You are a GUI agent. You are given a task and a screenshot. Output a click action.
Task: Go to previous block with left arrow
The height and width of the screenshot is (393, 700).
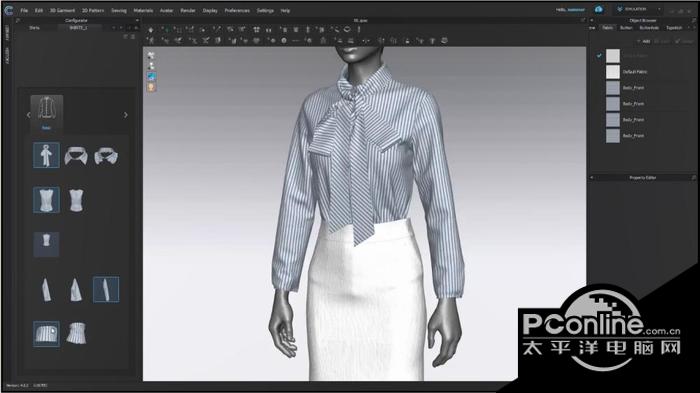click(x=28, y=115)
